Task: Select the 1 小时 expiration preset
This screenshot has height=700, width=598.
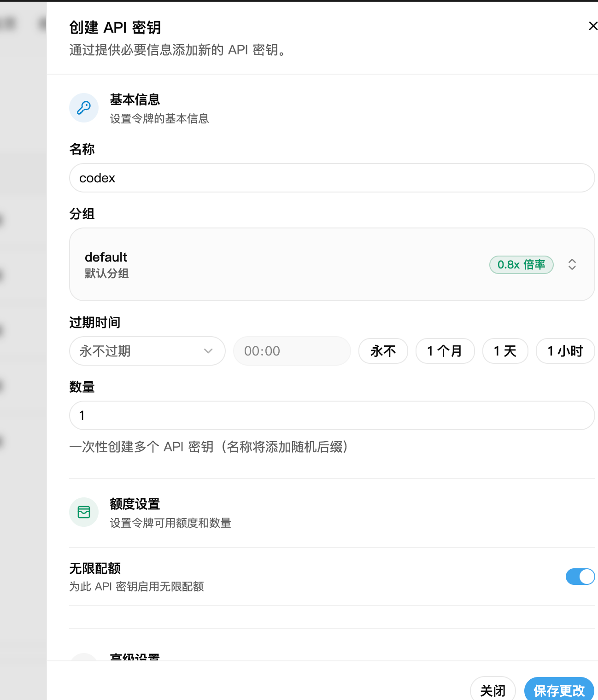Action: pos(565,351)
